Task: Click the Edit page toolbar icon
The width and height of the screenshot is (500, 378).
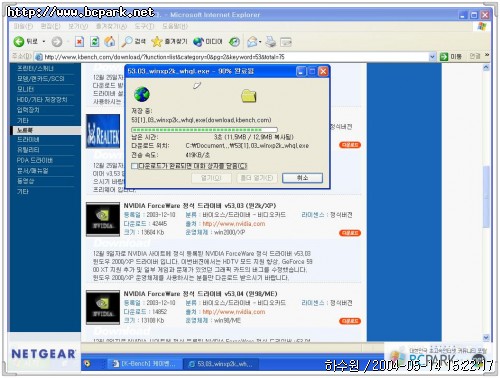Action: [286, 42]
